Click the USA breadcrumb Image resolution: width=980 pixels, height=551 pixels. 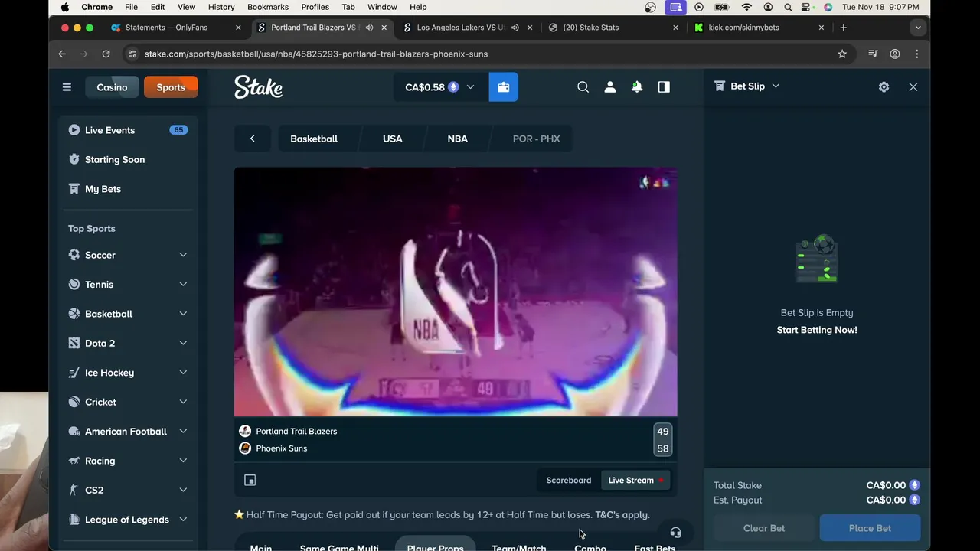coord(392,139)
